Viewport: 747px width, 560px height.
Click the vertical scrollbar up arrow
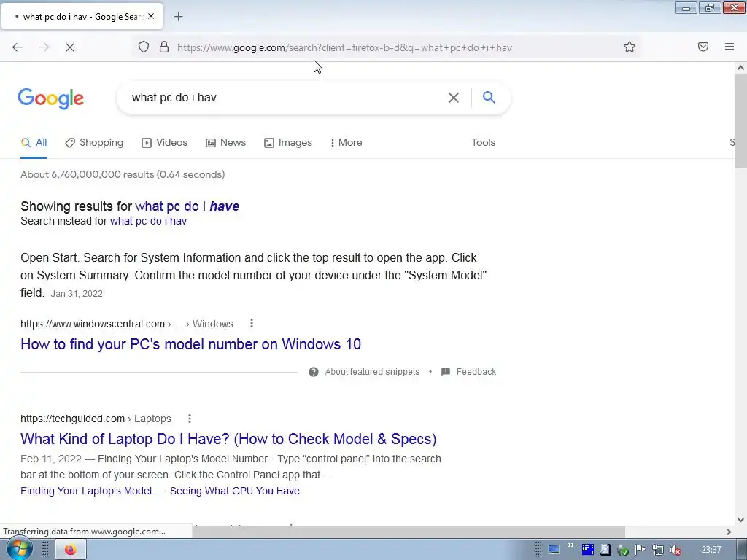(740, 68)
